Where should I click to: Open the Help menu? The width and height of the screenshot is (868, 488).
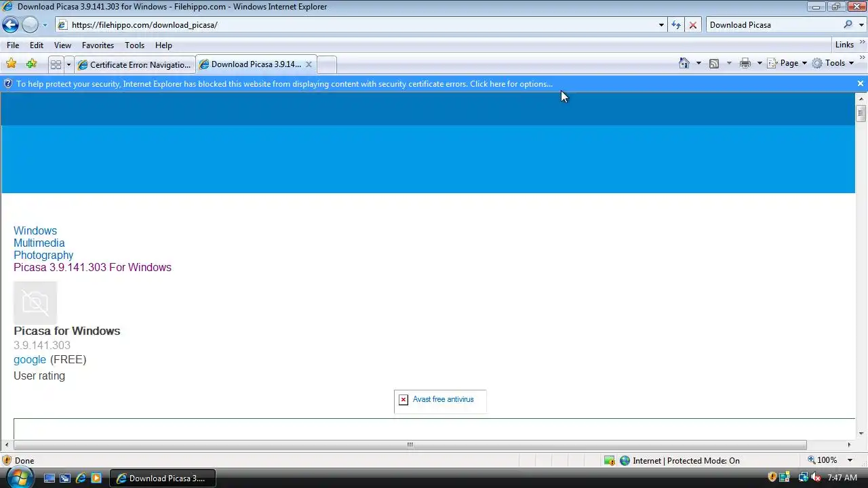click(163, 45)
